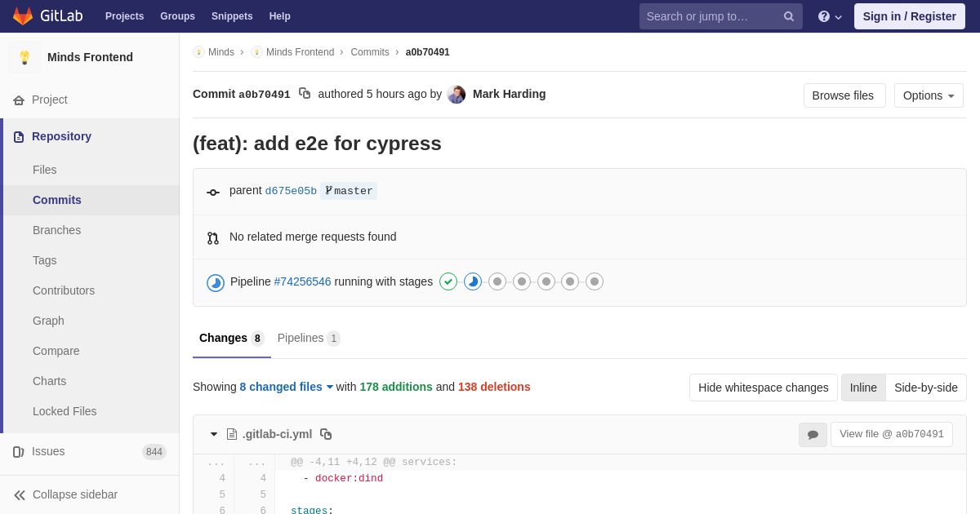Screen dimensions: 980x514
Task: Click the GitLab fox logo
Action: pyautogui.click(x=23, y=16)
